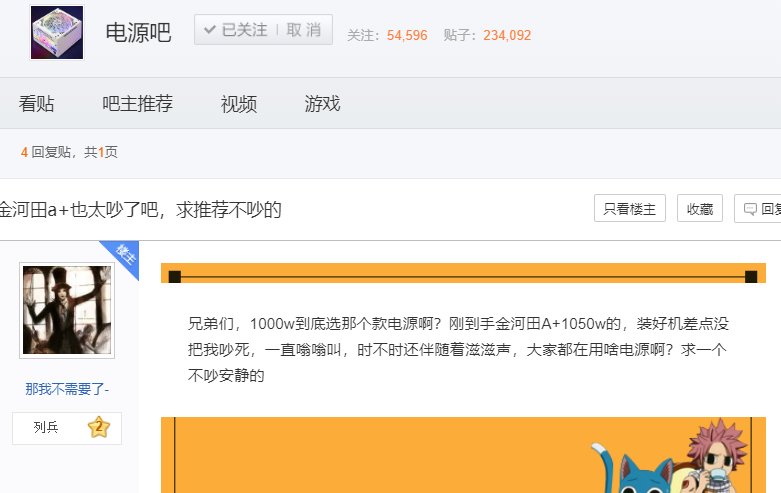Image resolution: width=781 pixels, height=493 pixels.
Task: Click 收藏 to bookmark this thread
Action: 699,208
